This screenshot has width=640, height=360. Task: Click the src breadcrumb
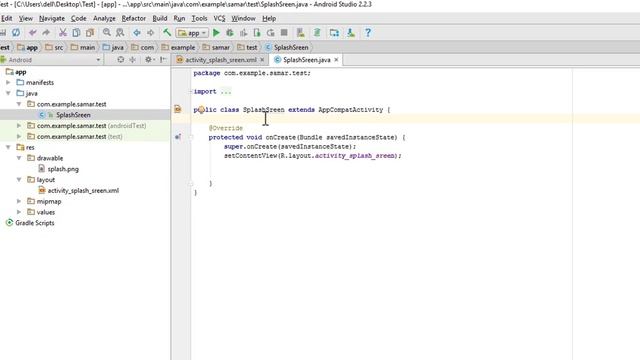[x=54, y=47]
